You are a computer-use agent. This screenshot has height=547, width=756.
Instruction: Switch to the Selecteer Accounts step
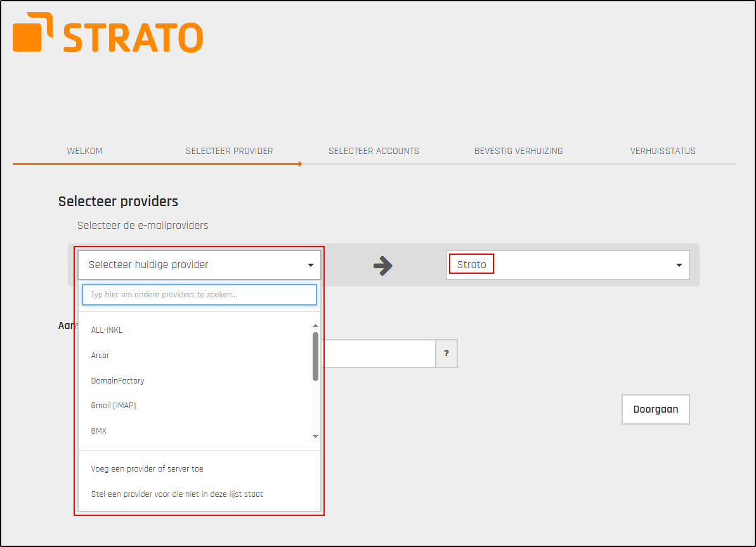click(374, 151)
